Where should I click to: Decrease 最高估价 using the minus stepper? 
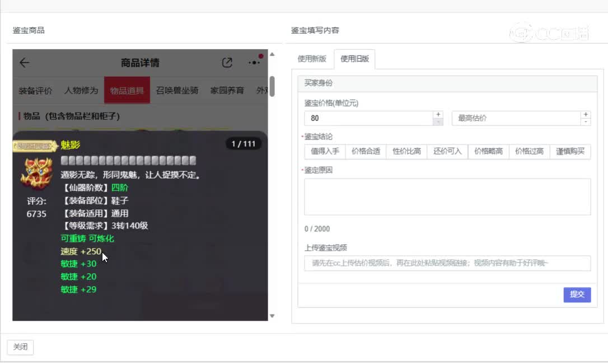[x=586, y=122]
